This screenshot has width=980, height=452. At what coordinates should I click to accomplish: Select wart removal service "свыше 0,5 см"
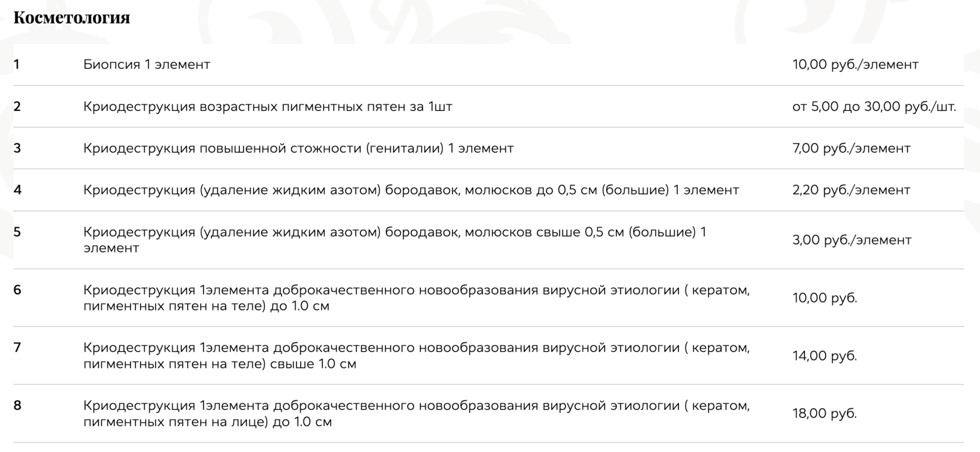click(394, 239)
